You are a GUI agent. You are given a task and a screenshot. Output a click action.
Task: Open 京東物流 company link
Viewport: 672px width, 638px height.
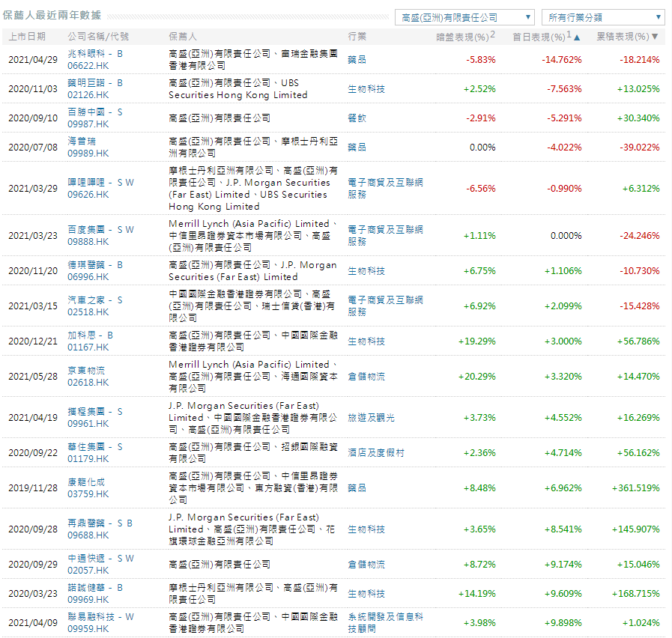(x=86, y=370)
